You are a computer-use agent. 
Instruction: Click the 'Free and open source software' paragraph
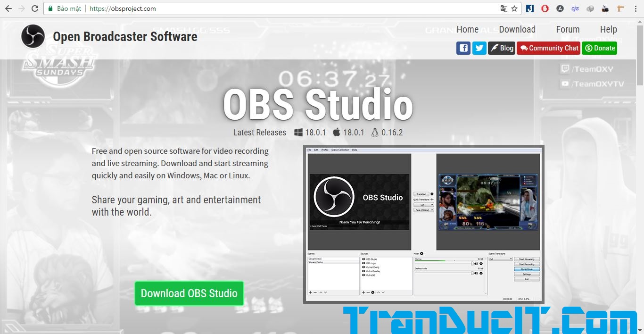tap(180, 163)
